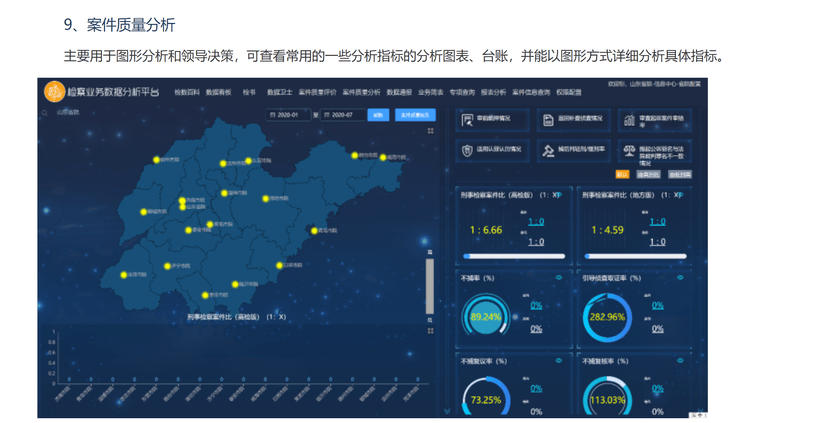Screen dimensions: 828x423
Task: Select the 济宁市院 dot on the map
Action: pyautogui.click(x=167, y=266)
